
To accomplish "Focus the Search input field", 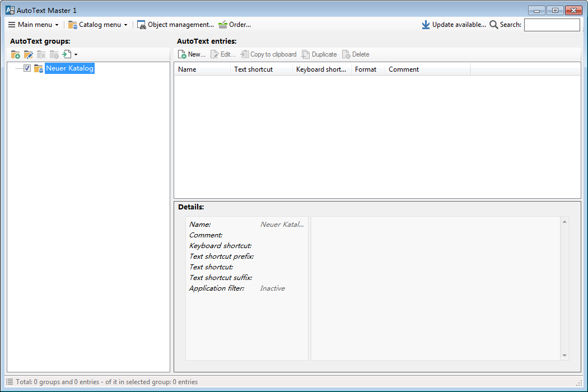I will [x=552, y=25].
